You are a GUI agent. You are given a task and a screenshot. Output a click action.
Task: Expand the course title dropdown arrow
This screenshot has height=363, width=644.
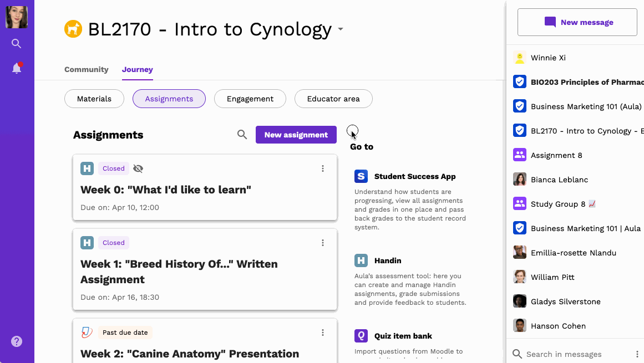(341, 29)
